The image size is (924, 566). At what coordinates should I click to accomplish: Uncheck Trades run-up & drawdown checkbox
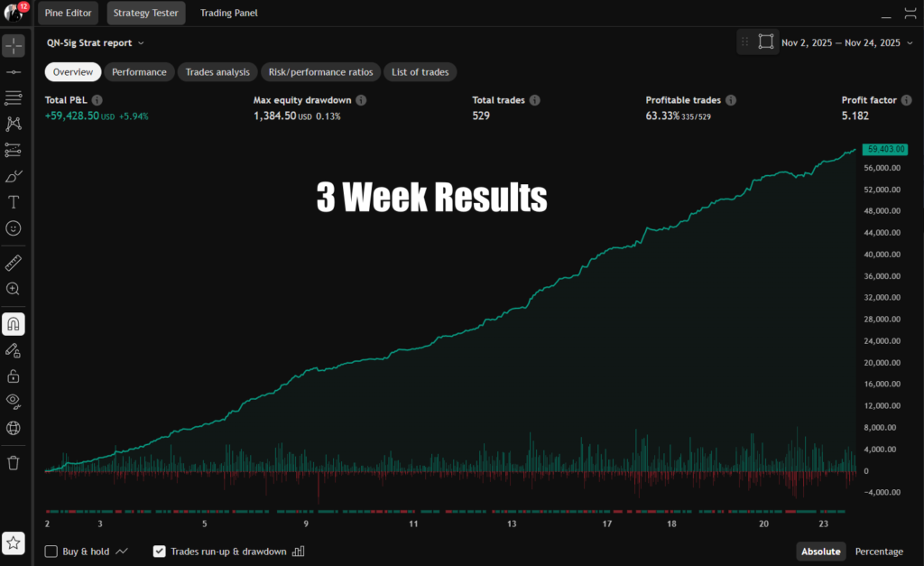[160, 552]
